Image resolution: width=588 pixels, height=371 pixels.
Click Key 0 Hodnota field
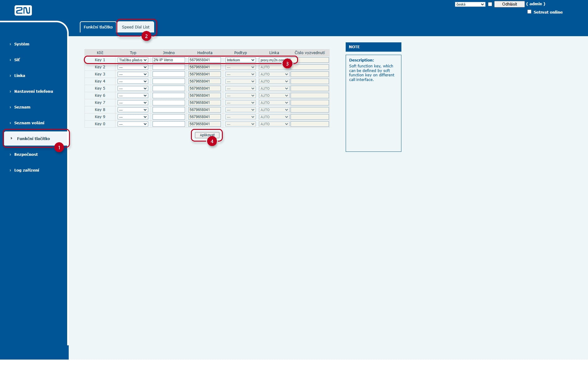click(x=205, y=124)
